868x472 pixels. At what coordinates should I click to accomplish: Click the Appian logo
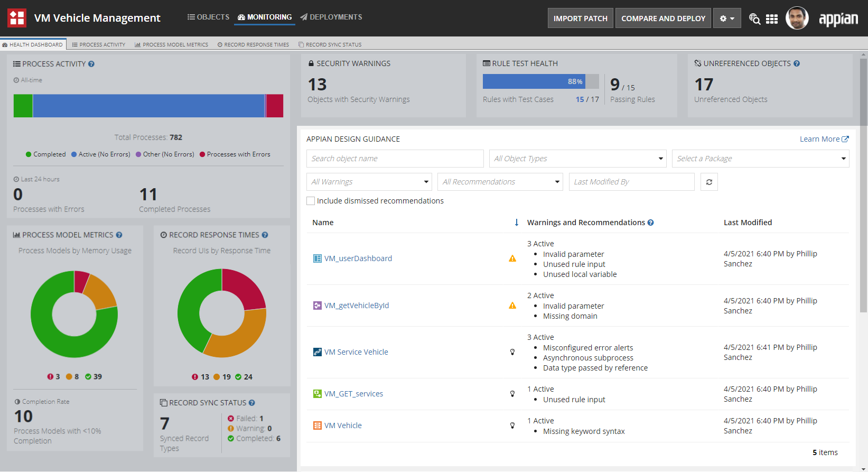[x=838, y=19]
